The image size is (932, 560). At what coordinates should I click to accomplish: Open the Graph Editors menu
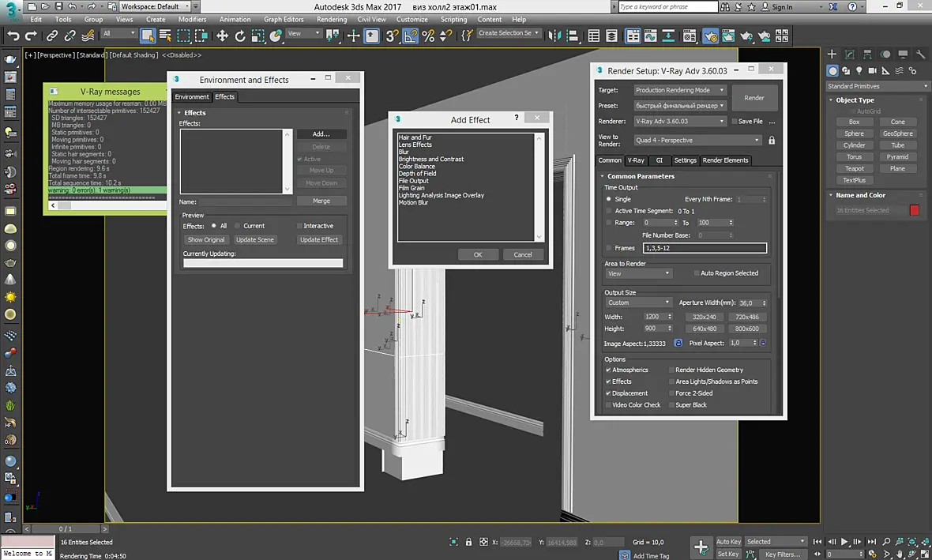coord(284,20)
